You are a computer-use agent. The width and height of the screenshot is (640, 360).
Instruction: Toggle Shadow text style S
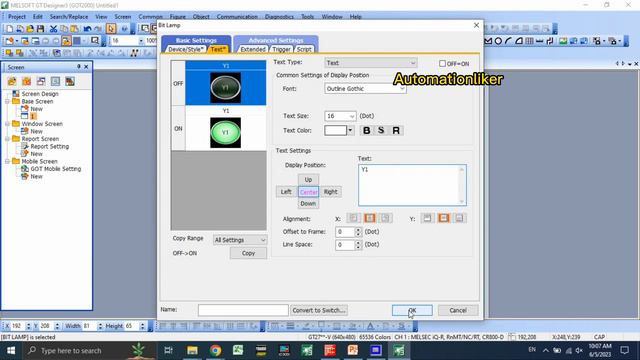click(x=381, y=131)
